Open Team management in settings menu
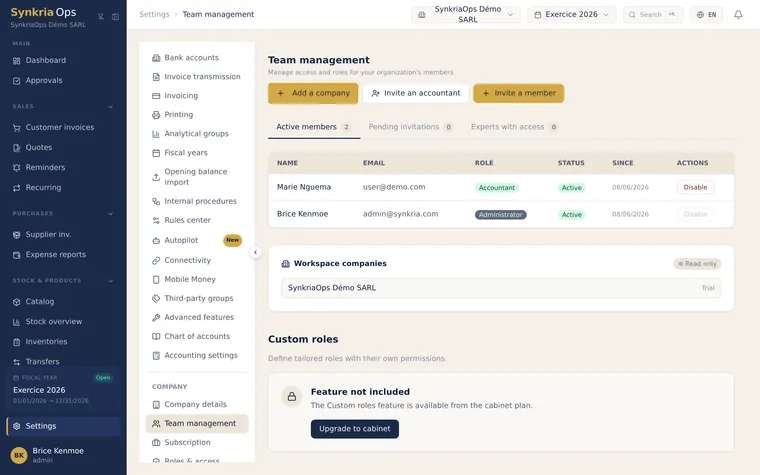760x475 pixels. (197, 424)
